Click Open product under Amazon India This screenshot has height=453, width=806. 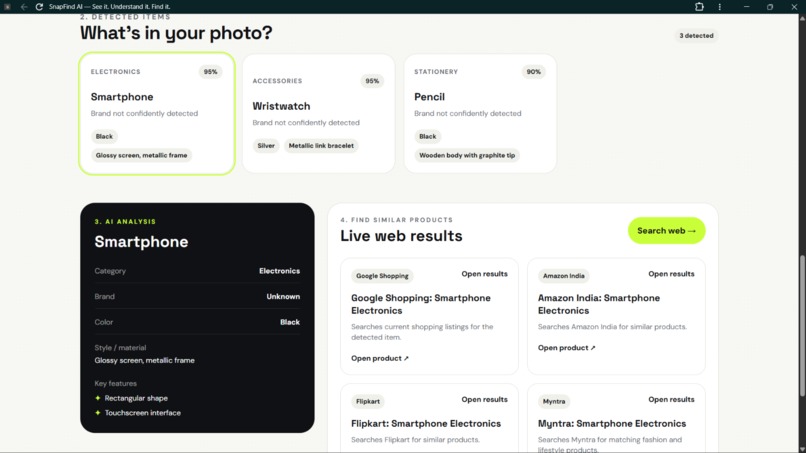tap(566, 348)
